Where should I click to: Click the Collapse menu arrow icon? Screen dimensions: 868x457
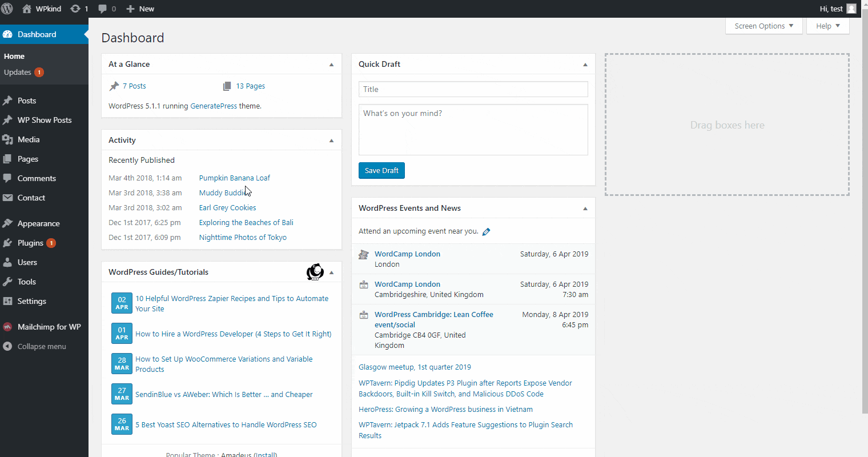click(7, 346)
